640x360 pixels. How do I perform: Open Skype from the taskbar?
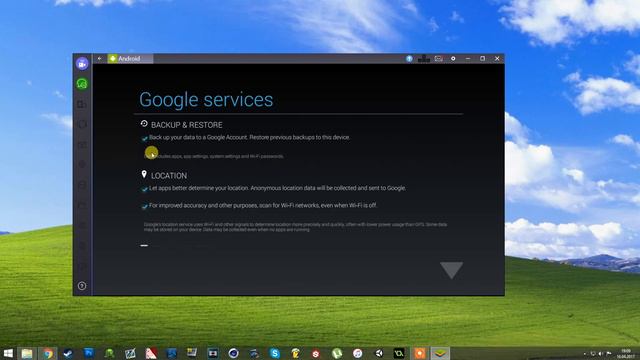tap(275, 353)
